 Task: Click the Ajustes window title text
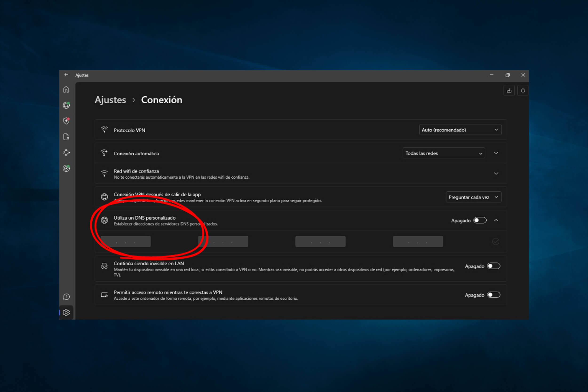pos(82,75)
